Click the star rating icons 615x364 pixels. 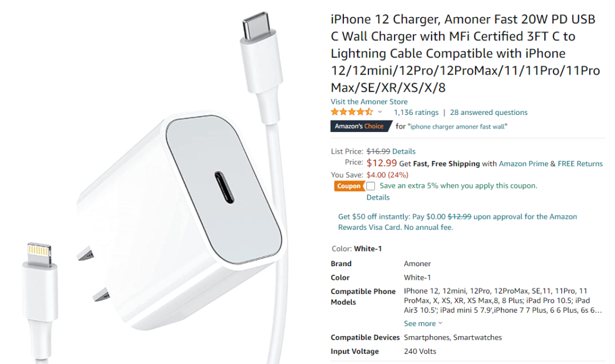pyautogui.click(x=351, y=112)
